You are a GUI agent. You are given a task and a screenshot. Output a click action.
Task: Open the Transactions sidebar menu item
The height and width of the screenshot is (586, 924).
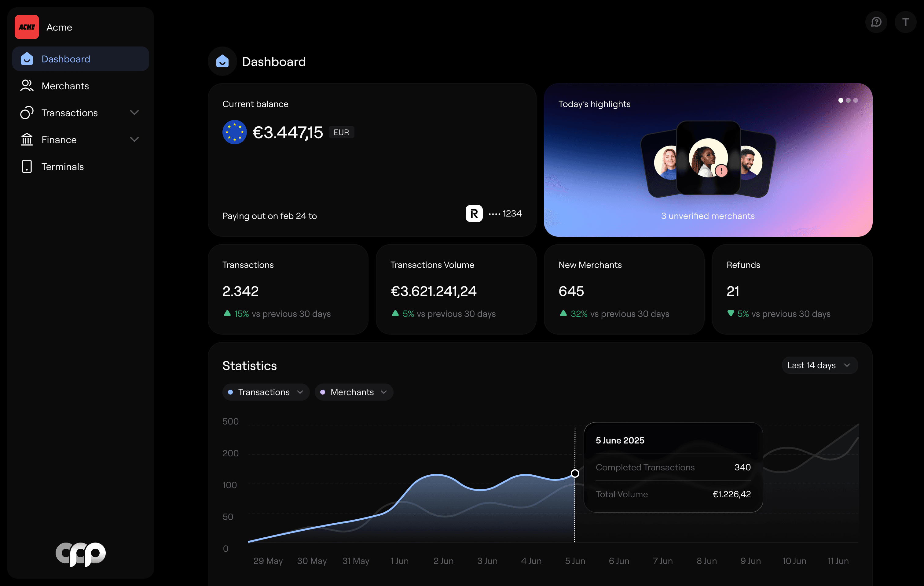(69, 113)
